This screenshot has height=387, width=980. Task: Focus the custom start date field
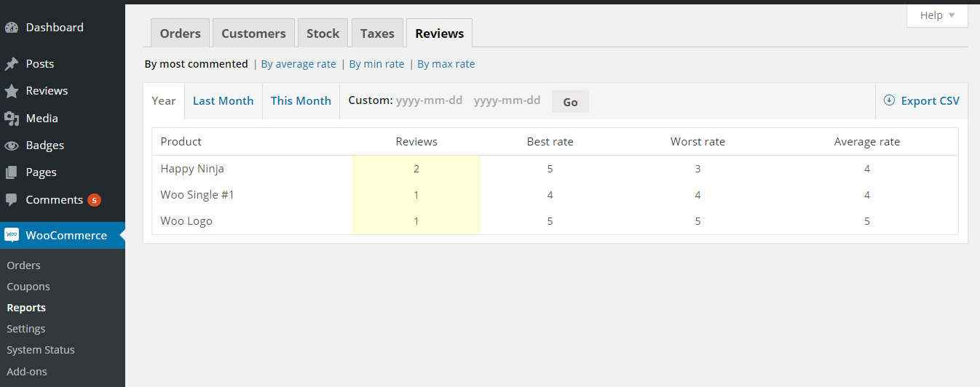point(430,100)
